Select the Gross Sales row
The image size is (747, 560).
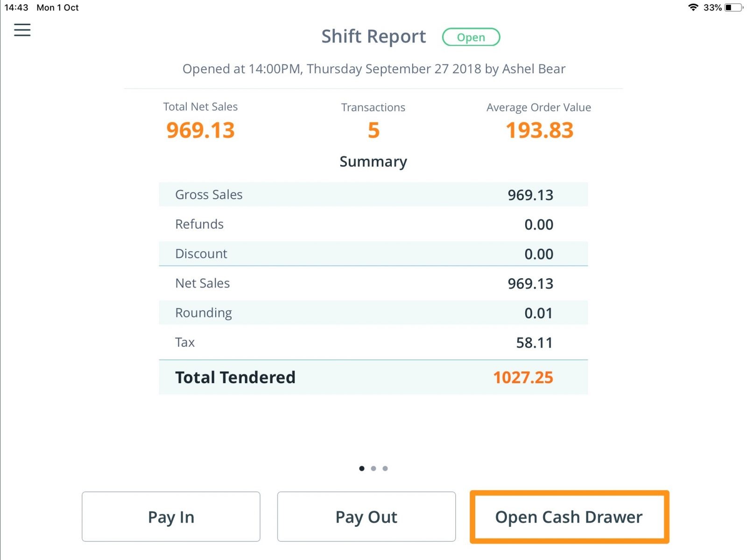373,194
